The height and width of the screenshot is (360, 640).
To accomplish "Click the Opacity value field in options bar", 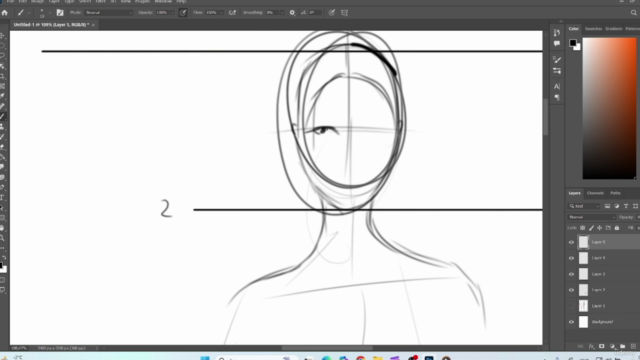I will [162, 13].
